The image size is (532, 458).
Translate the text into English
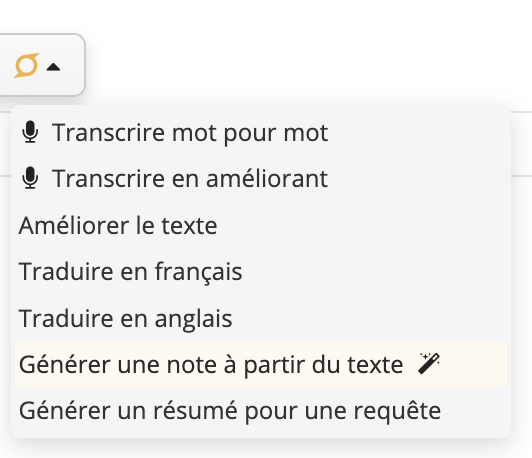coord(261,318)
